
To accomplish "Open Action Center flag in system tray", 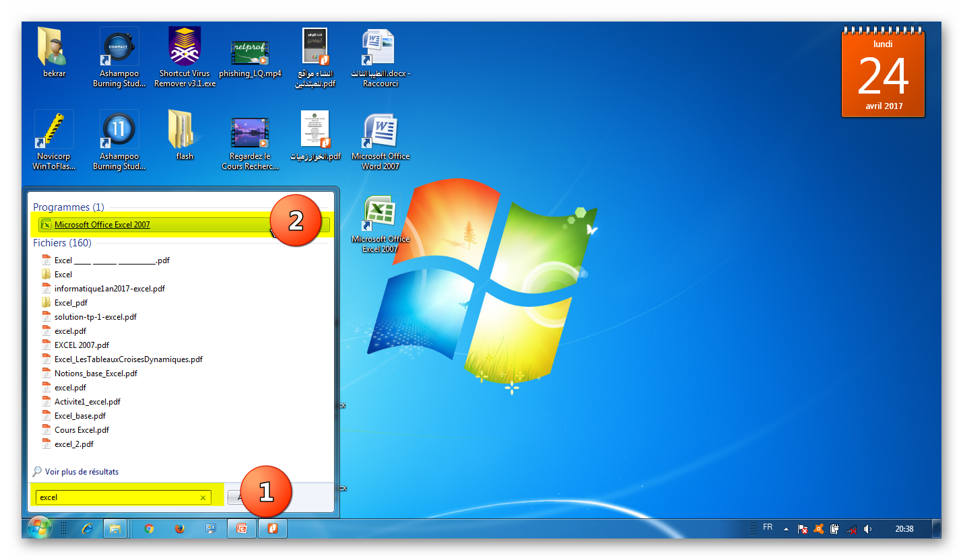I will [803, 529].
